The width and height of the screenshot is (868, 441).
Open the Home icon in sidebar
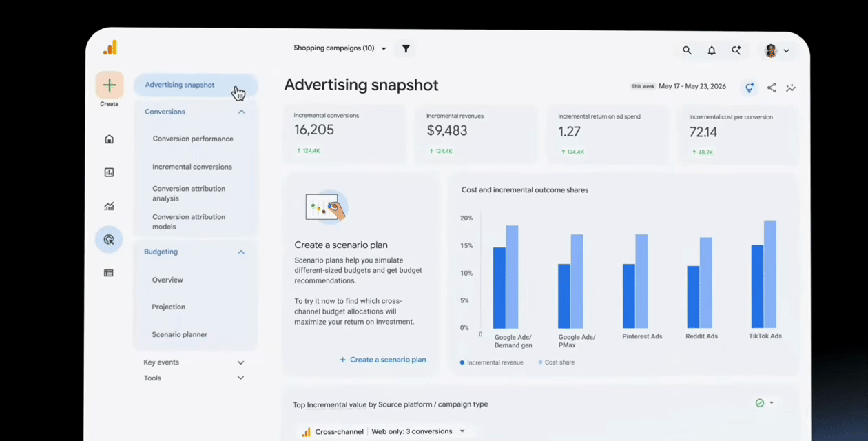click(x=109, y=139)
